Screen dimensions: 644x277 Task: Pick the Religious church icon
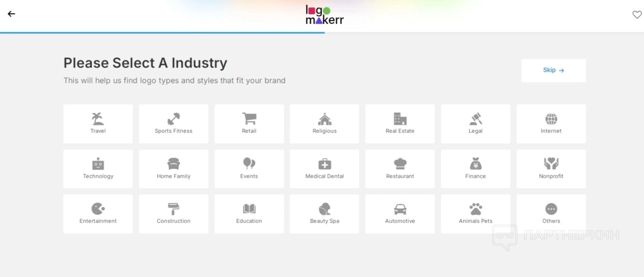325,119
